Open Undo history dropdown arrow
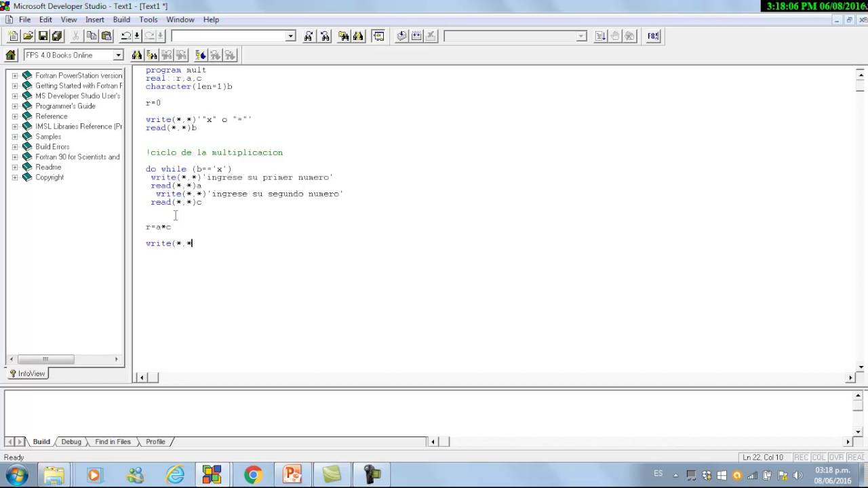Viewport: 868px width, 488px height. (136, 36)
